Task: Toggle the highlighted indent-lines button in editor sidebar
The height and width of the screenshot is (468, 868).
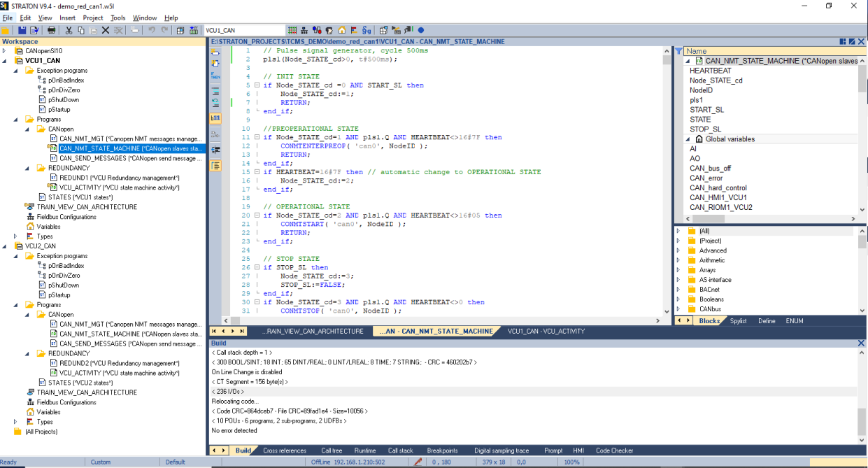Action: [215, 166]
